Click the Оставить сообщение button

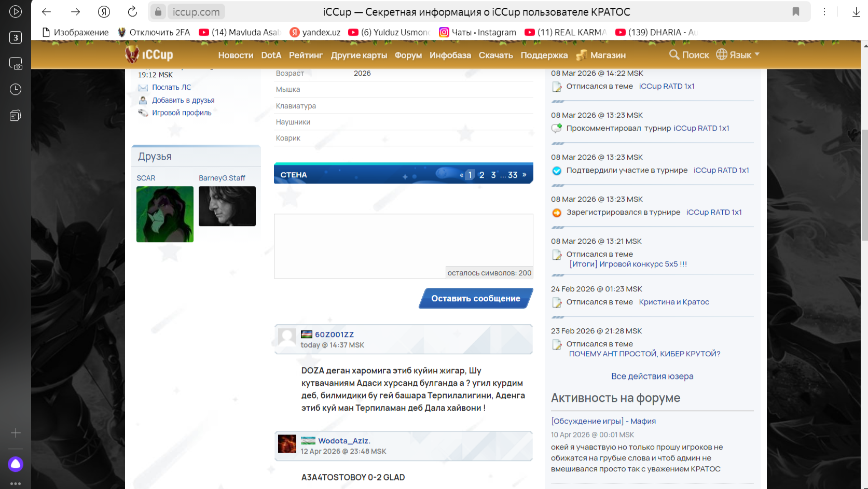[476, 298]
